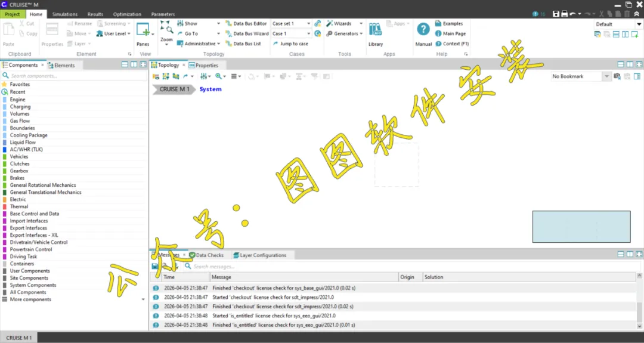644x343 pixels.
Task: Switch to the Parameters ribbon tab
Action: click(163, 14)
